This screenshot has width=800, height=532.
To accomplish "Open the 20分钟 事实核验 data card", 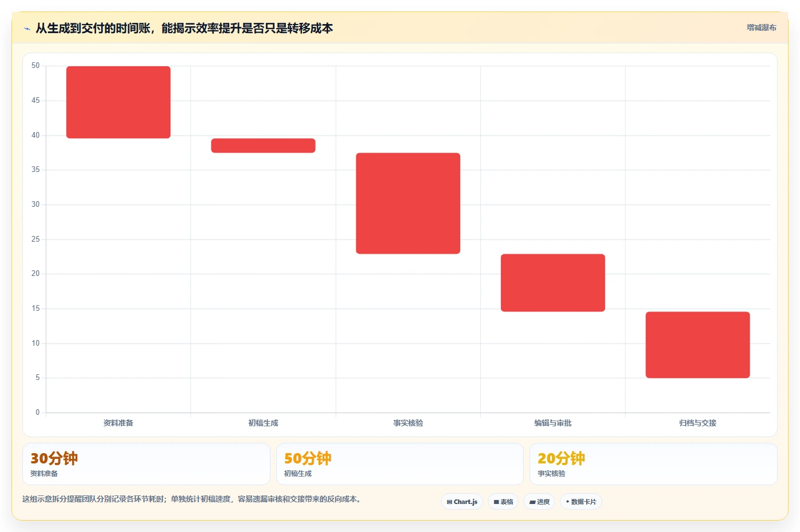I will [x=654, y=464].
